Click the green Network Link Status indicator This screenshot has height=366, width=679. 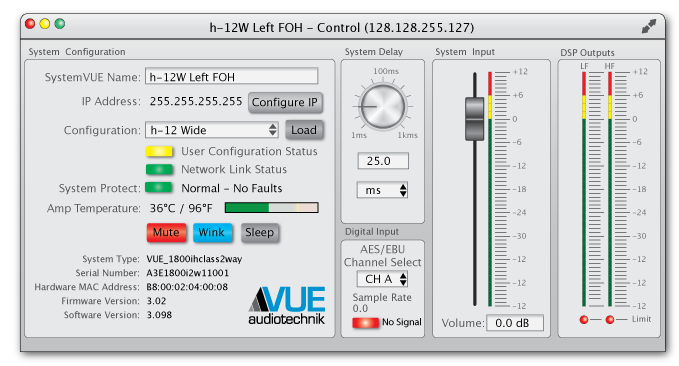[159, 169]
